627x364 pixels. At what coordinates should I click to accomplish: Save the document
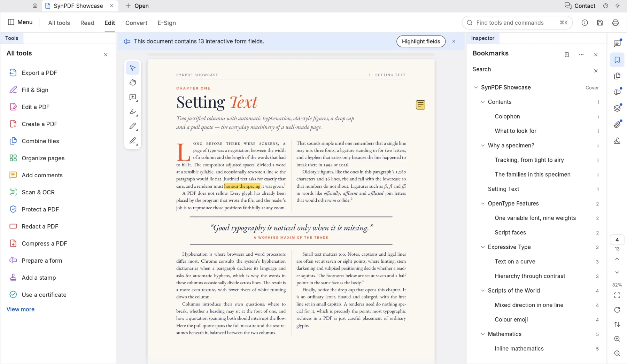click(x=600, y=23)
